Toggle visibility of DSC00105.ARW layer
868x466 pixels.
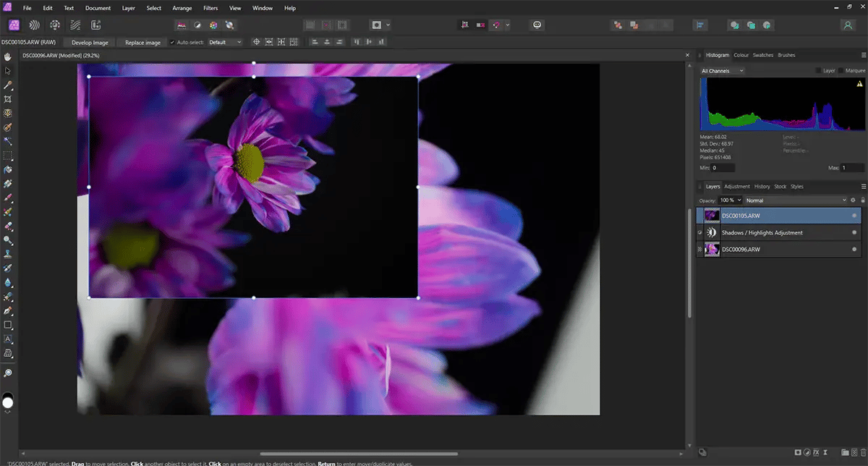pos(854,216)
